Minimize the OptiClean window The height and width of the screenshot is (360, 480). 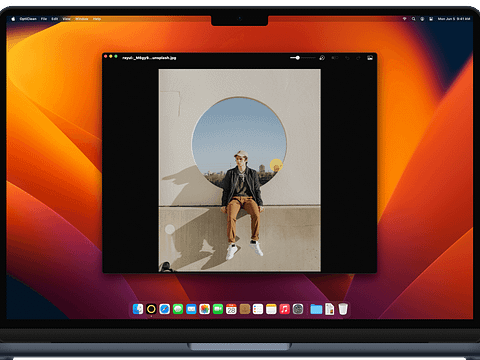coord(111,57)
